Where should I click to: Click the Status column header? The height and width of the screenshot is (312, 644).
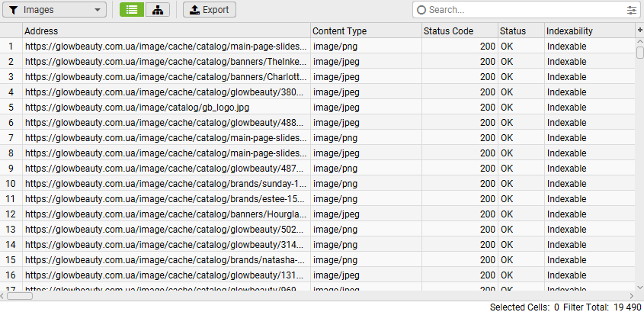pyautogui.click(x=520, y=31)
